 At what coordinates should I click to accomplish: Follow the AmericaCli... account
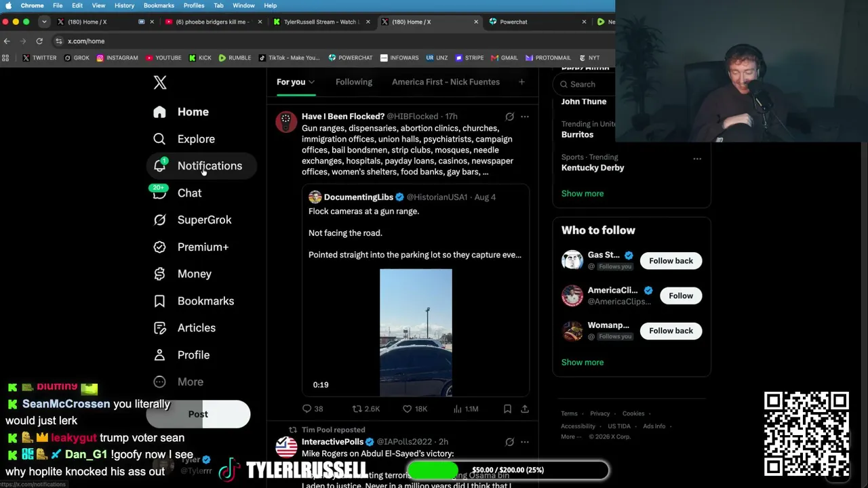tap(681, 296)
